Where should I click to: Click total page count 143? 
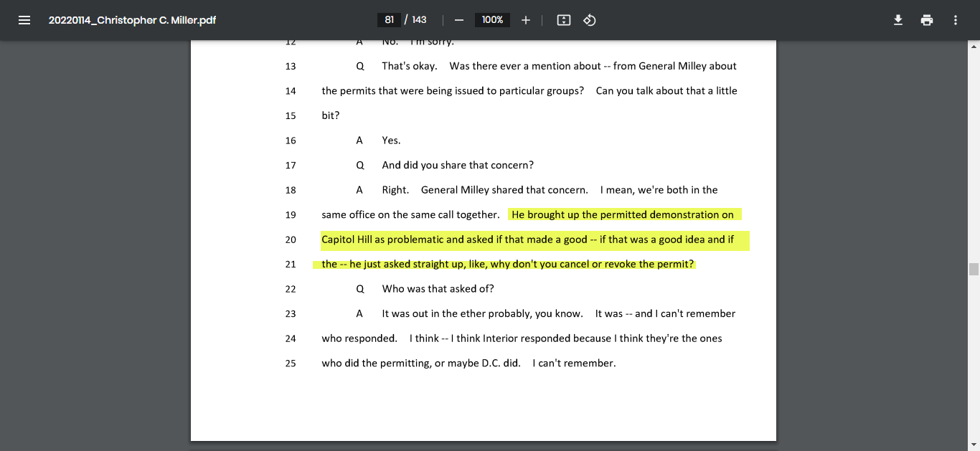point(419,20)
